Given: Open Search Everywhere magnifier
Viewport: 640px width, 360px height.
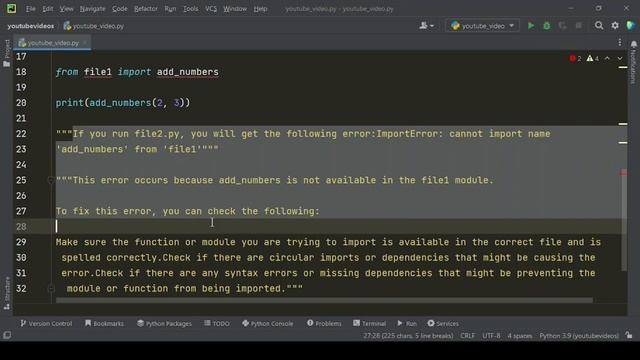Looking at the screenshot, I should [599, 26].
